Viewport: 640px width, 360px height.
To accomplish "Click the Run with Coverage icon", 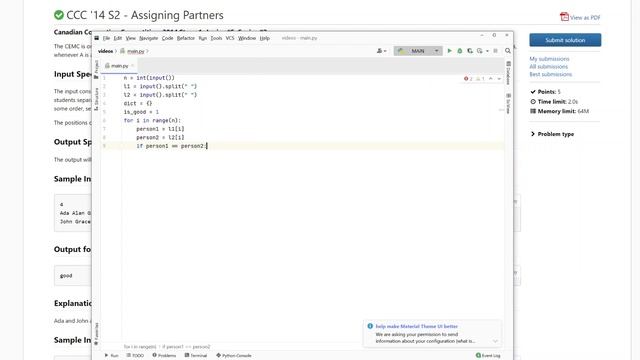I will (x=470, y=51).
